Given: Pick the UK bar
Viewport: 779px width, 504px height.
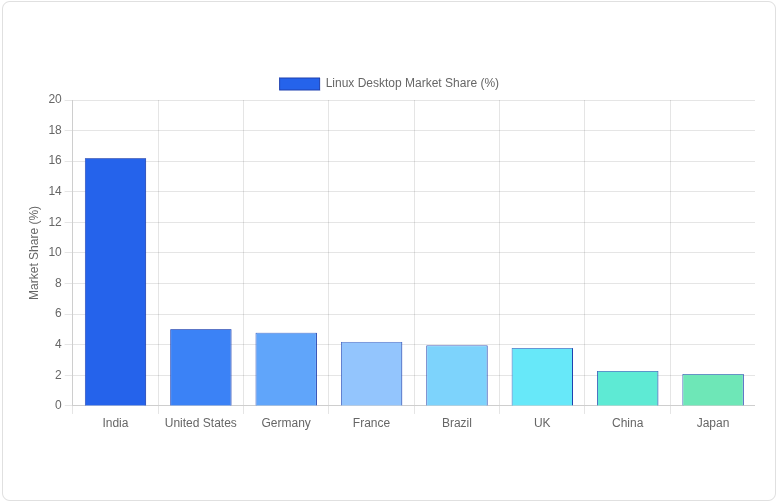Looking at the screenshot, I should [x=542, y=377].
